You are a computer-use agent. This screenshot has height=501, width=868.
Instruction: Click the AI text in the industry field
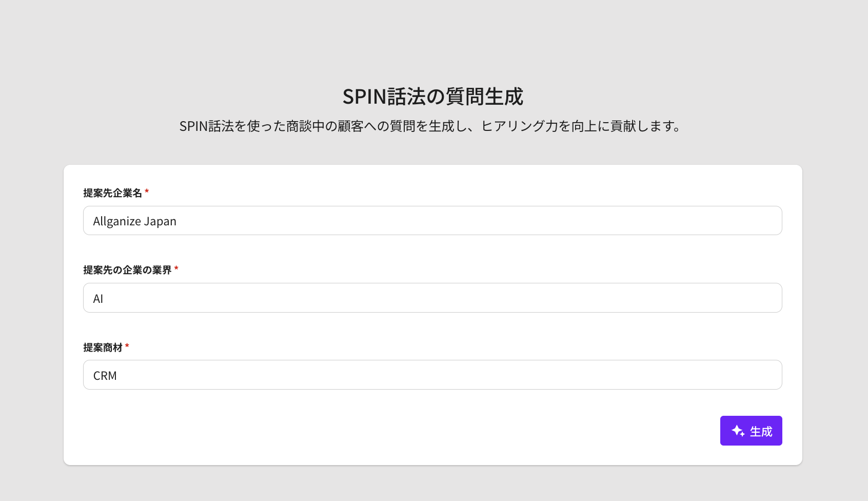point(98,299)
